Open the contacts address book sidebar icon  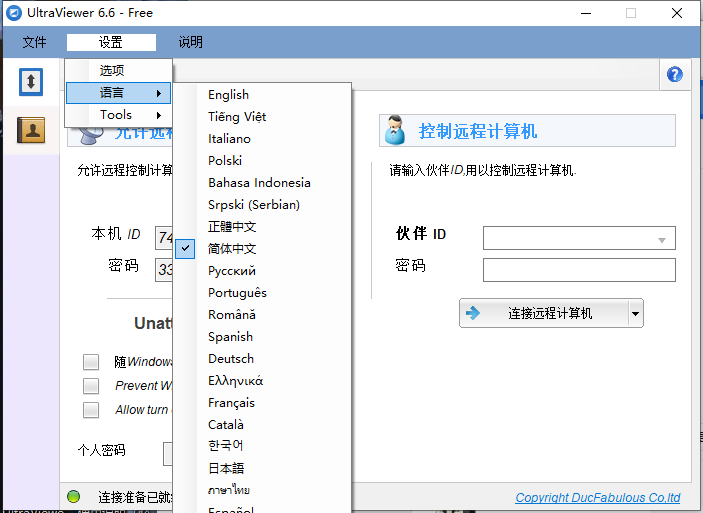[x=31, y=130]
